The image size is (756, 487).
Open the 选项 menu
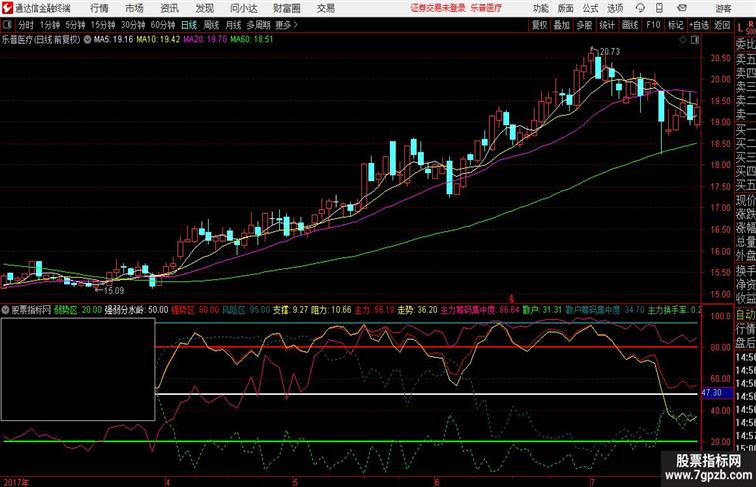[615, 8]
